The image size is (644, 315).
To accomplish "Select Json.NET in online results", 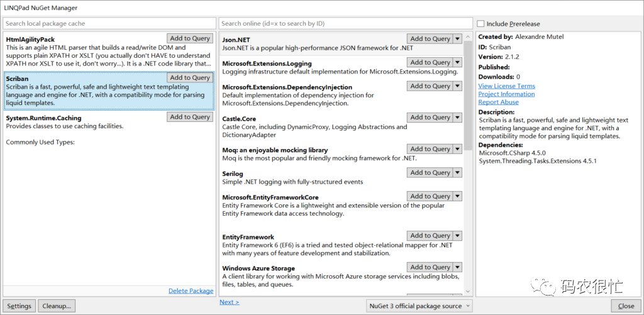I will [342, 43].
